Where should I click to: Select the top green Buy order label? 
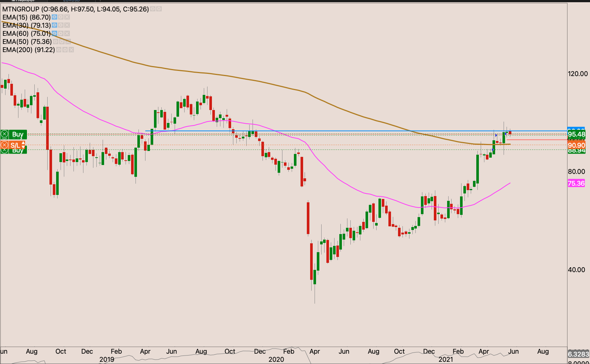tap(17, 134)
